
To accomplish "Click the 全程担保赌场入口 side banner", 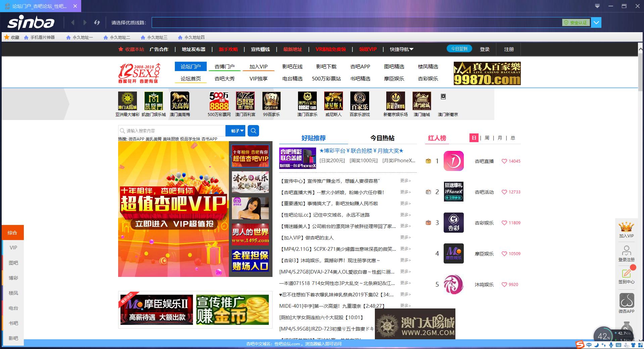I will click(250, 260).
